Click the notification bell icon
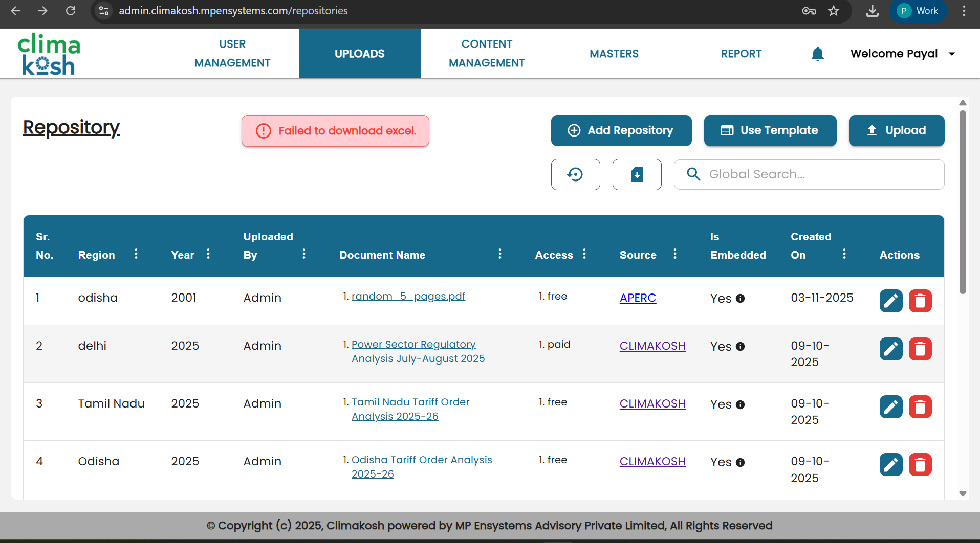This screenshot has width=980, height=543. [817, 54]
